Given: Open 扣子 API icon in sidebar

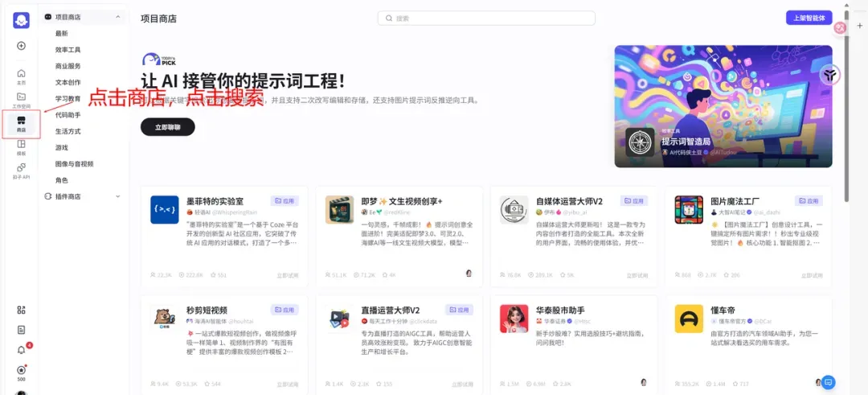Looking at the screenshot, I should 21,170.
